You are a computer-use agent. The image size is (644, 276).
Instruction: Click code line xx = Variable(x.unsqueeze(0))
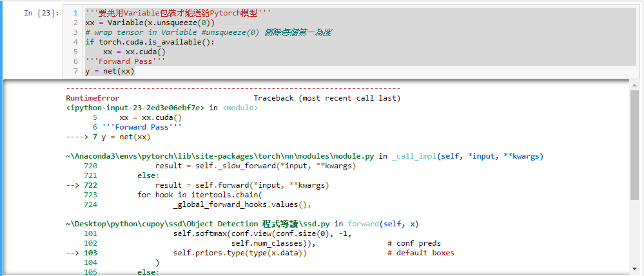click(x=150, y=23)
